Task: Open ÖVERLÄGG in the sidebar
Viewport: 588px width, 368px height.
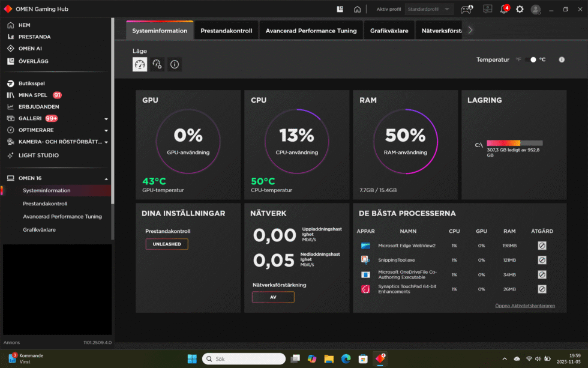Action: [x=33, y=61]
